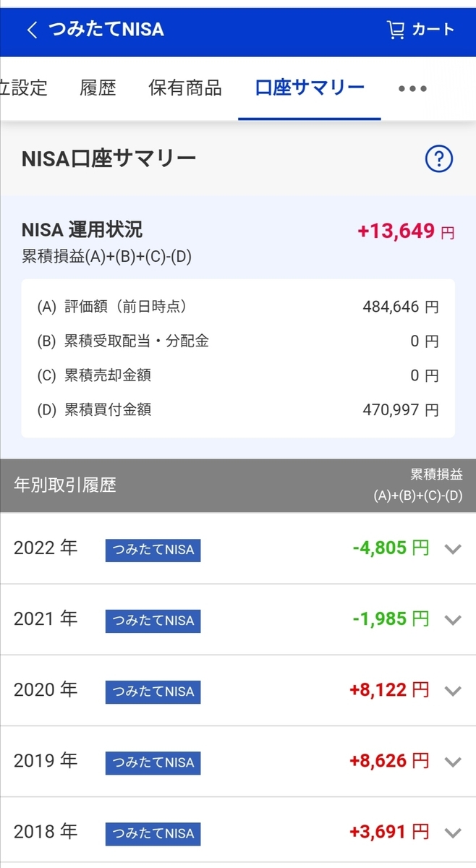
Task: Expand the 2022 年 row chevron
Action: tap(453, 549)
